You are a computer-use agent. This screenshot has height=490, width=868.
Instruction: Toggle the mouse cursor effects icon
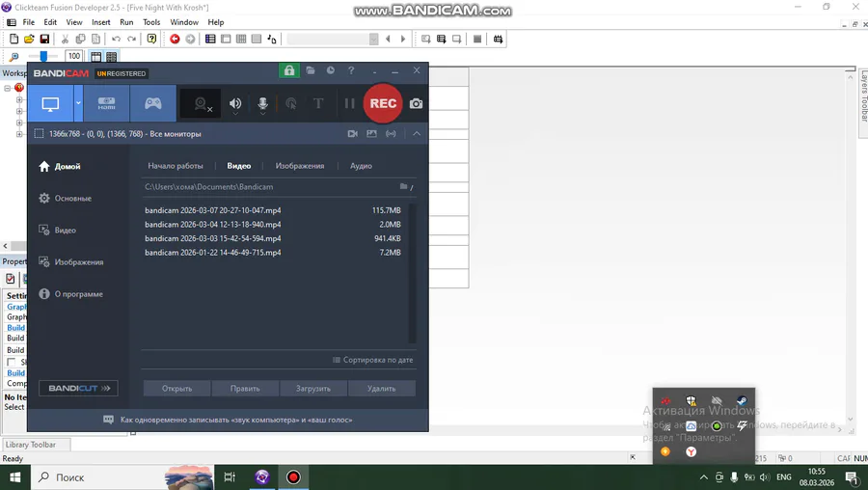(290, 103)
